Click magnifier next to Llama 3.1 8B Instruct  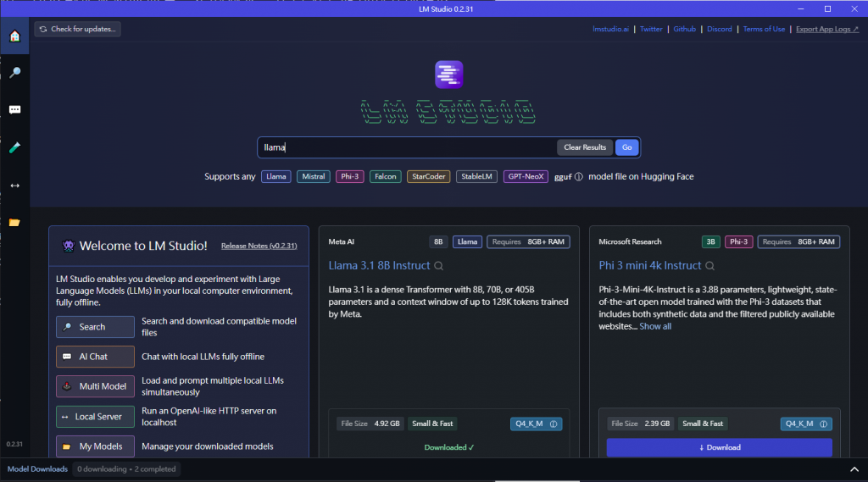tap(438, 266)
